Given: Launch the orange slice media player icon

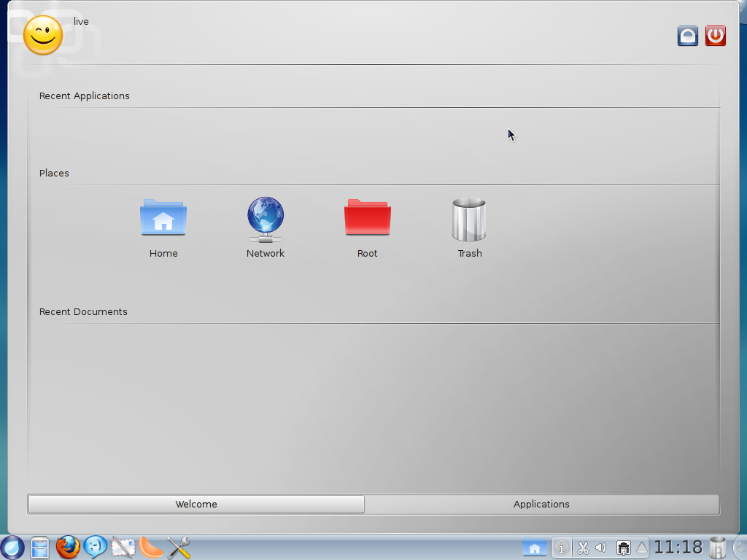Looking at the screenshot, I should (151, 547).
